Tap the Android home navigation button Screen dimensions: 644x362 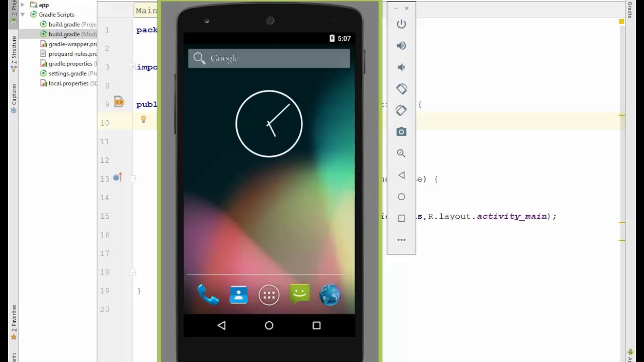pyautogui.click(x=269, y=326)
